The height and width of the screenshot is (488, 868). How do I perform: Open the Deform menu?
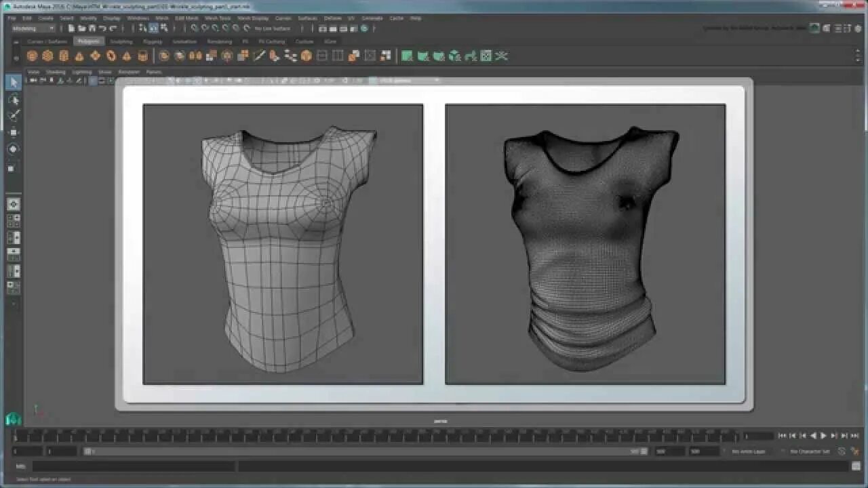tap(332, 18)
